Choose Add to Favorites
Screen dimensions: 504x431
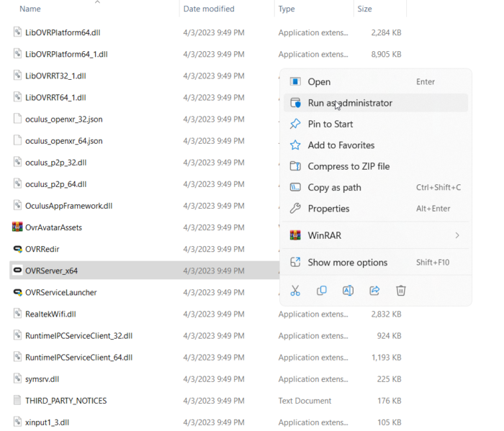376,145
